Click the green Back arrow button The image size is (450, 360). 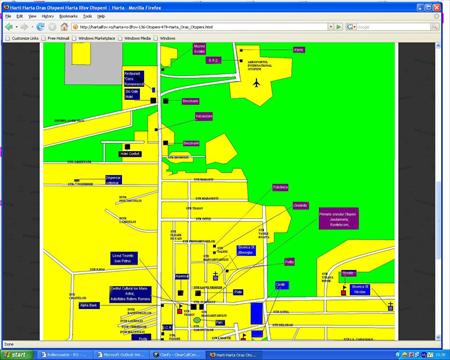[x=9, y=27]
